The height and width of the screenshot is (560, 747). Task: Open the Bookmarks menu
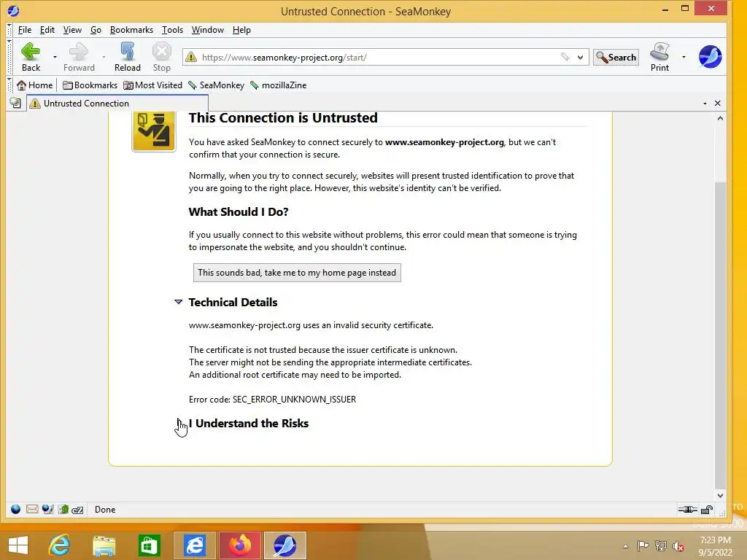point(131,29)
